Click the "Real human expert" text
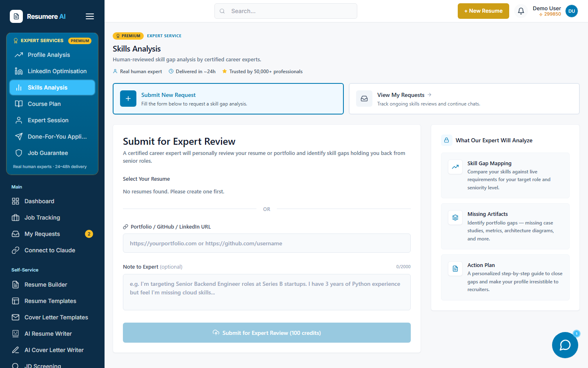588x368 pixels. pyautogui.click(x=141, y=72)
